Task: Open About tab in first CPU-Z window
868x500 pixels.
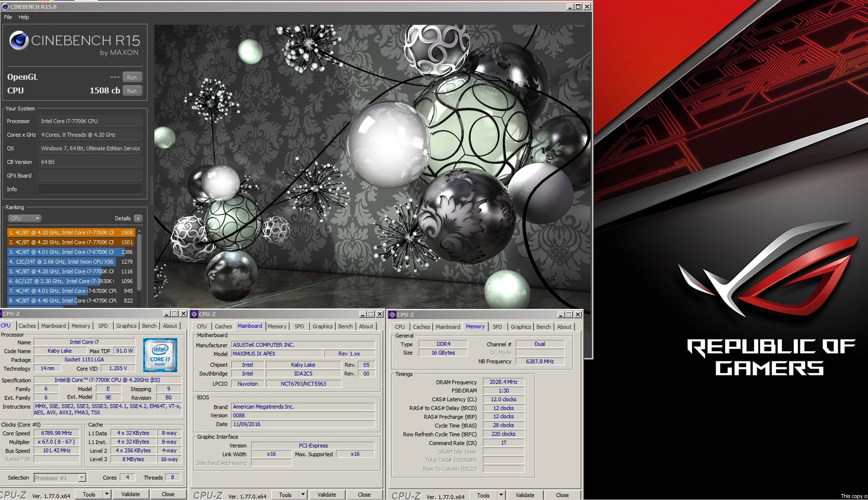Action: click(170, 326)
